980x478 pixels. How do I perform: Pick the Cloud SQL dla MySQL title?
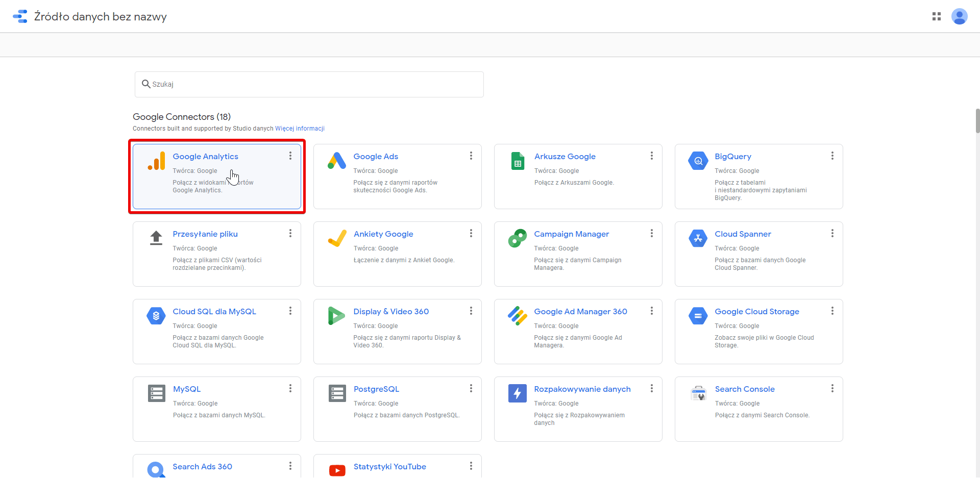(x=214, y=312)
